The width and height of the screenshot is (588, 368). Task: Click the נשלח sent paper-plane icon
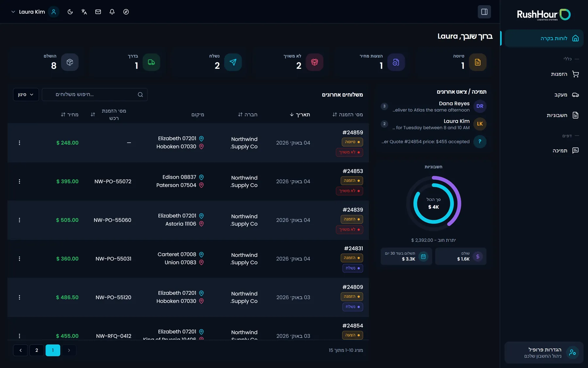point(233,62)
